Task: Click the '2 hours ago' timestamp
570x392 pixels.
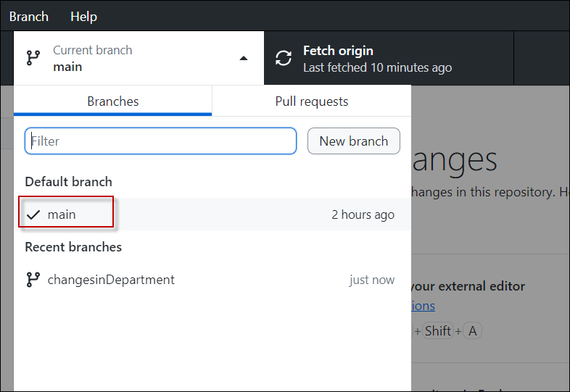Action: pos(363,214)
